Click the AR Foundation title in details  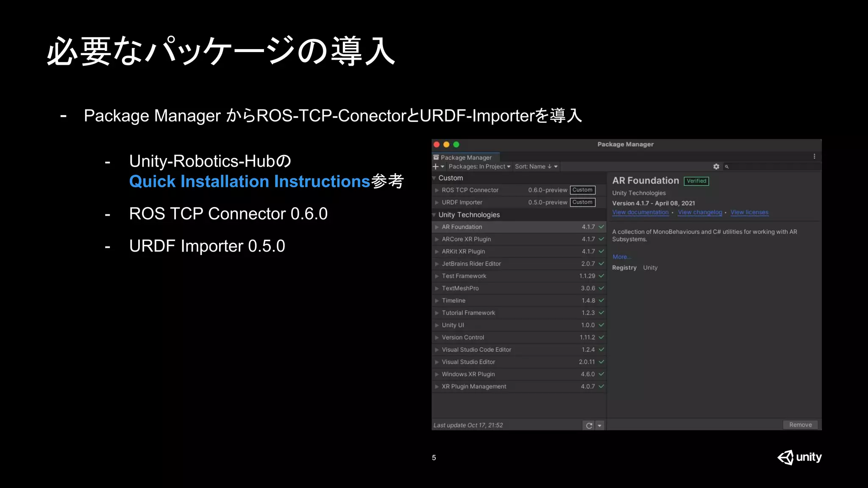pos(645,180)
